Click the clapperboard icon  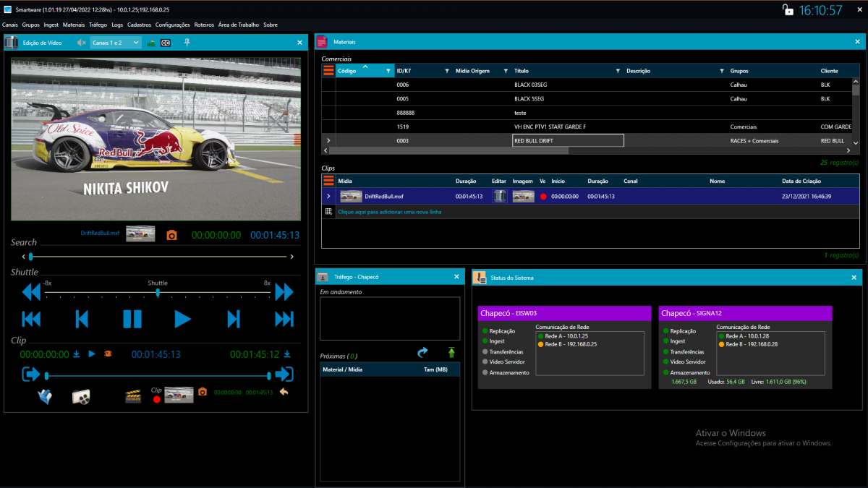(133, 396)
